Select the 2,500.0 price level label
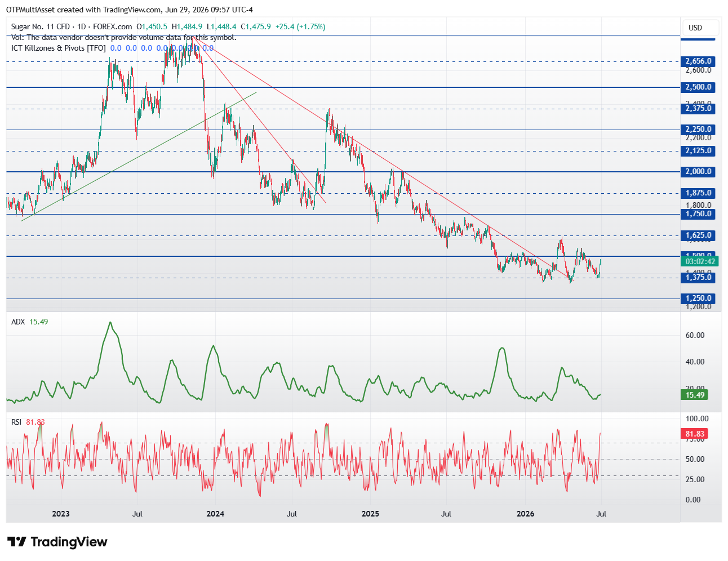 [698, 87]
